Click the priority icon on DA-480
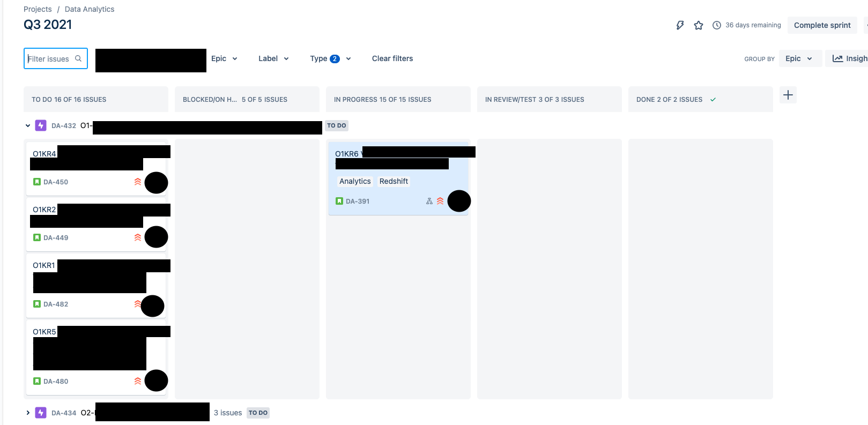Viewport: 868px width, 425px height. [138, 381]
